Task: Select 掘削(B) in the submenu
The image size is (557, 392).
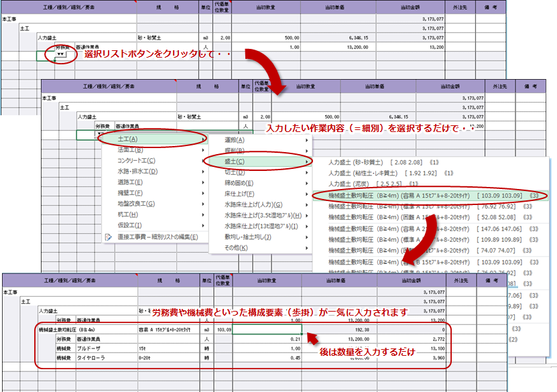Action: click(x=260, y=151)
